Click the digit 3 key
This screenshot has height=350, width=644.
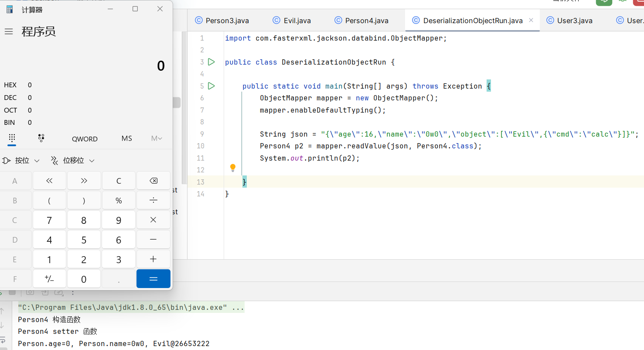(x=119, y=259)
